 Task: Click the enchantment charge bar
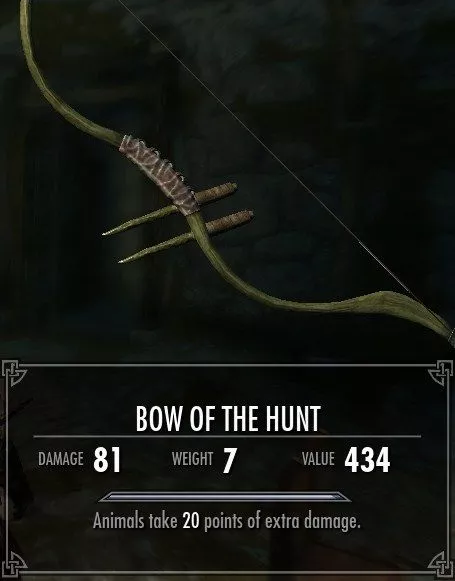point(225,497)
